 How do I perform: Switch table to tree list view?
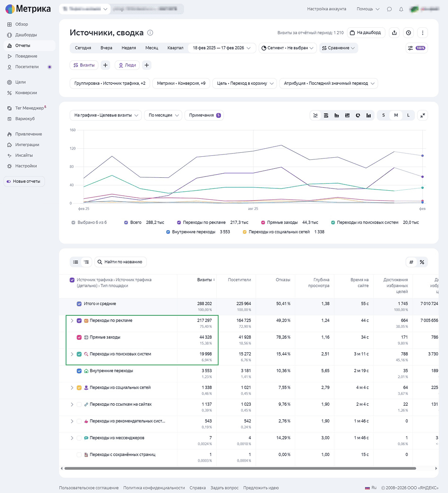(x=86, y=262)
